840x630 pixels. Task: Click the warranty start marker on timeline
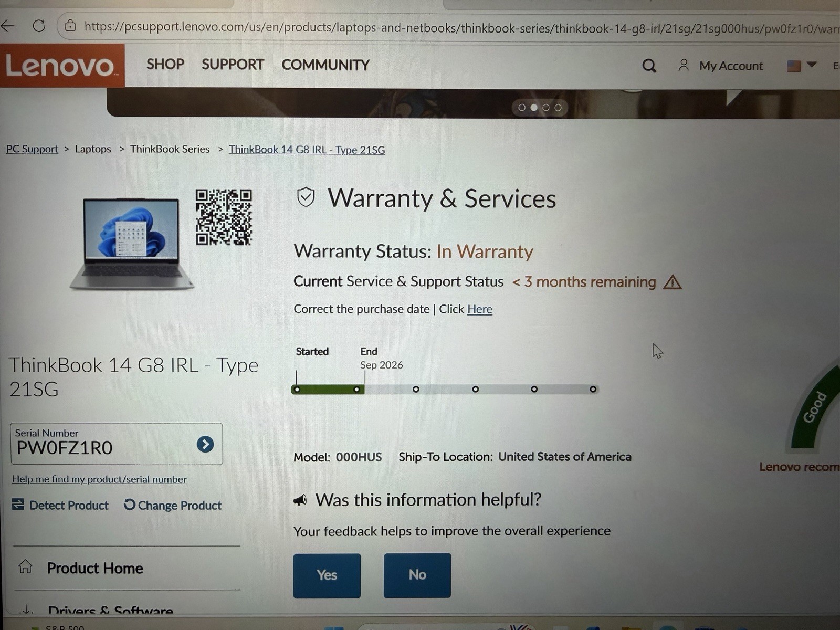(297, 390)
